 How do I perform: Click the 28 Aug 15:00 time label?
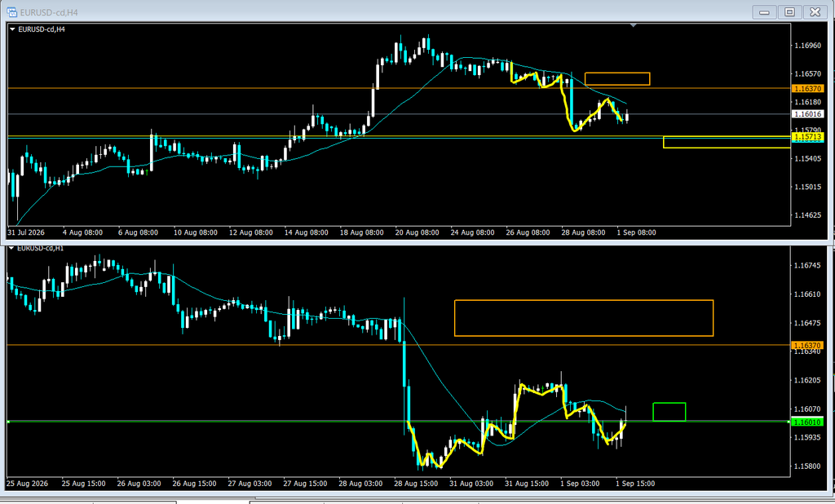tap(416, 484)
